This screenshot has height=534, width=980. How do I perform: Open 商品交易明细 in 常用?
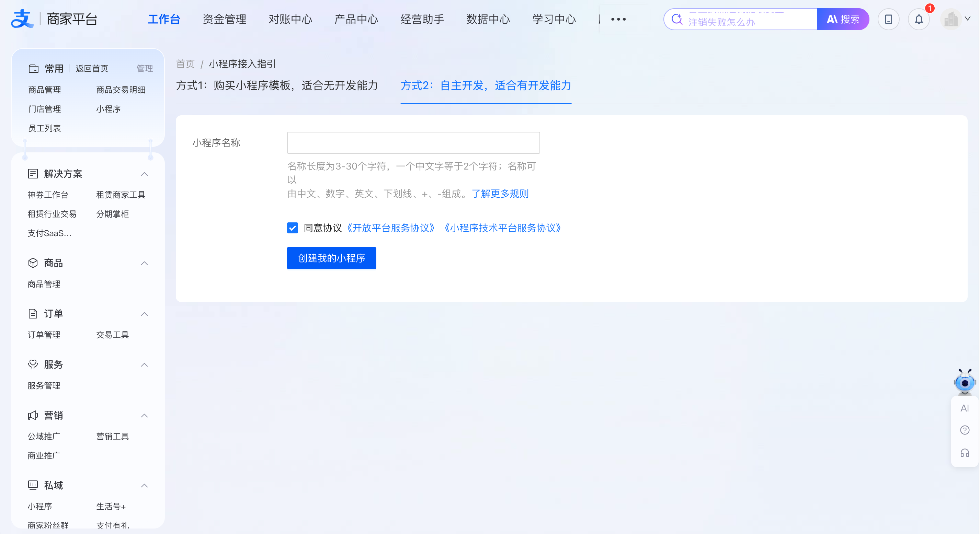click(121, 90)
